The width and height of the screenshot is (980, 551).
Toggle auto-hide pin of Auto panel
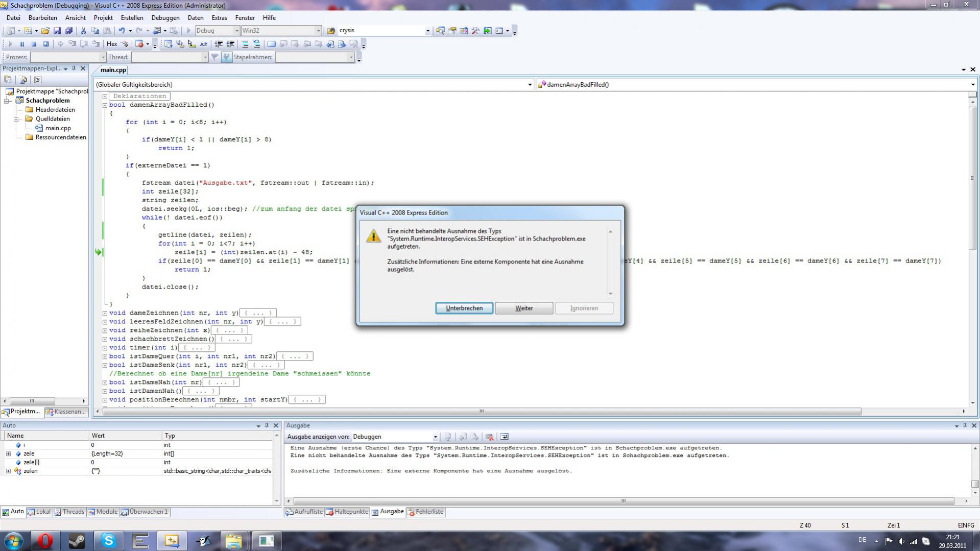tap(267, 425)
